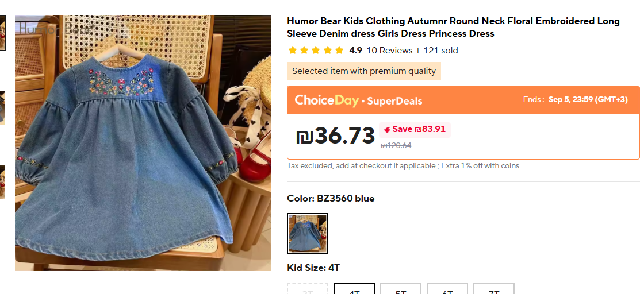Click the 'Selected item with premium quality' badge

[x=364, y=71]
